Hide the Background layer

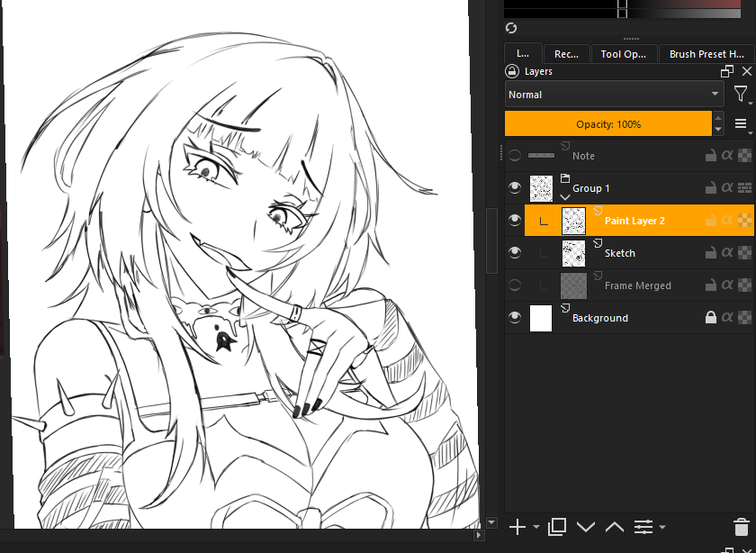[515, 317]
